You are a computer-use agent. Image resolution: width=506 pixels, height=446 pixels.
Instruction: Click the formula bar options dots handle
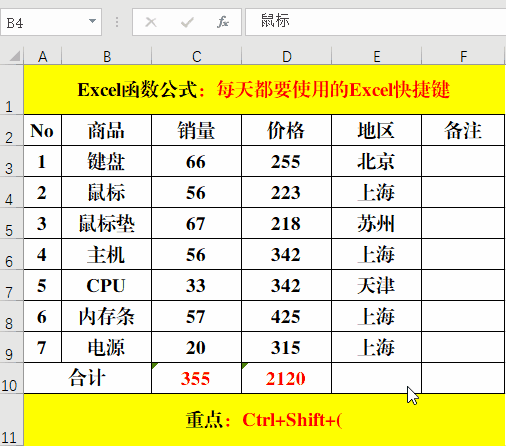(117, 22)
